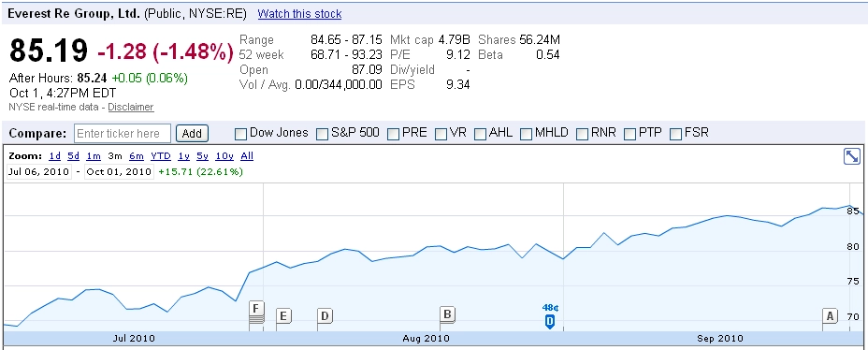This screenshot has height=350, width=868.
Task: Toggle the PTP comparison checkbox
Action: pos(630,134)
